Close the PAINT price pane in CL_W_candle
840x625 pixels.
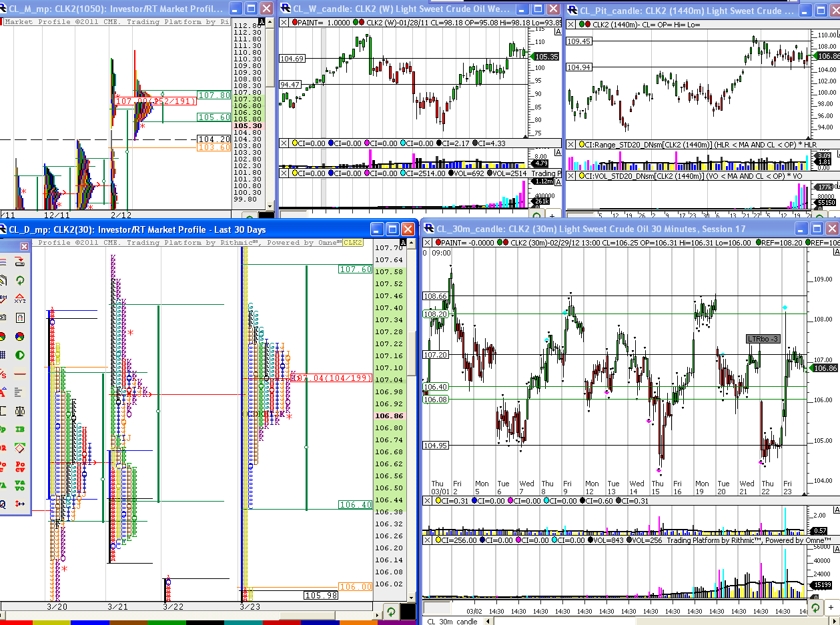point(284,22)
